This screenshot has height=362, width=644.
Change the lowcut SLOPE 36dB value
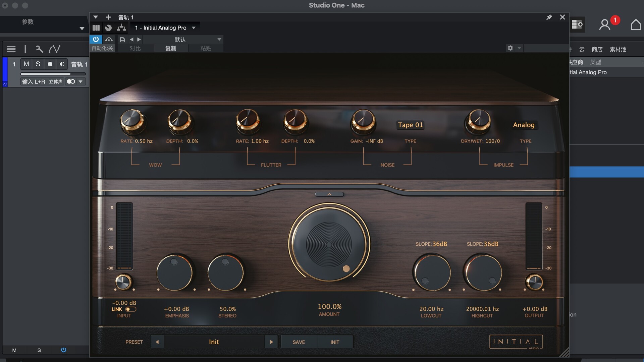(x=440, y=244)
